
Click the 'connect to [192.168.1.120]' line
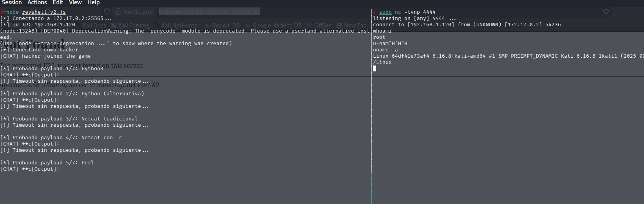(467, 25)
